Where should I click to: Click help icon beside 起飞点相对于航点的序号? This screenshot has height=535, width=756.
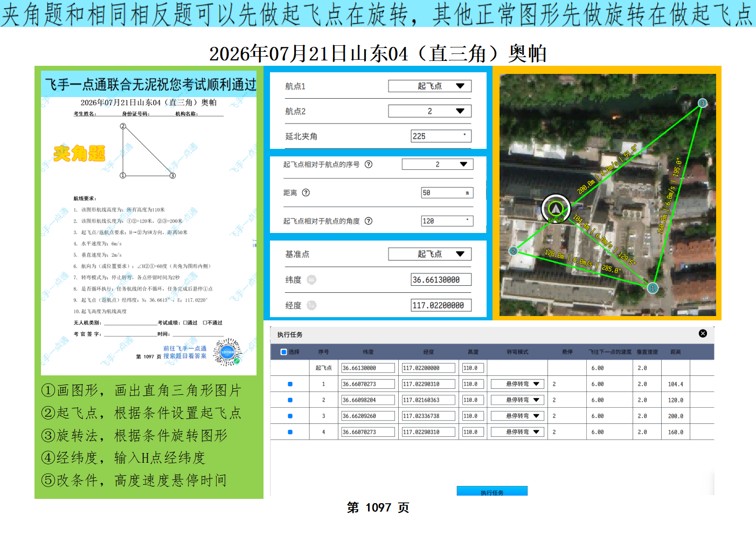(x=369, y=164)
